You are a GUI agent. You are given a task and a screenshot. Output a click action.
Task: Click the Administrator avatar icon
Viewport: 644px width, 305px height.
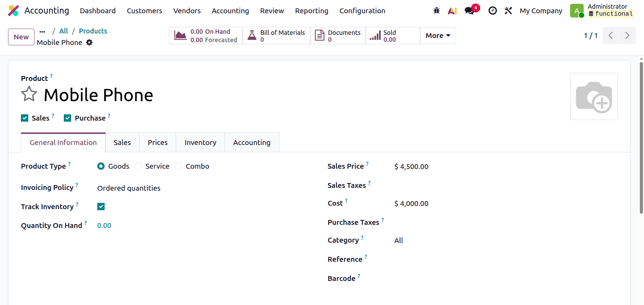(577, 11)
